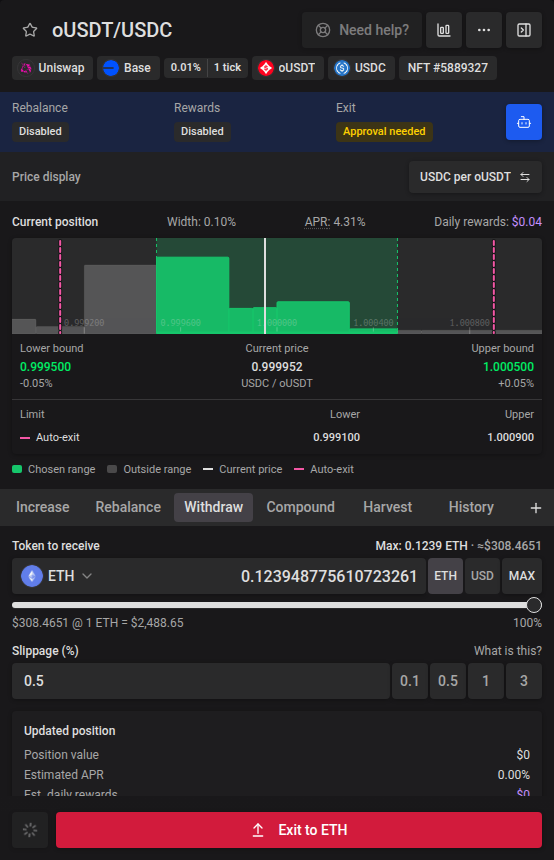Open the What is this? slippage link
This screenshot has width=554, height=860.
click(508, 651)
